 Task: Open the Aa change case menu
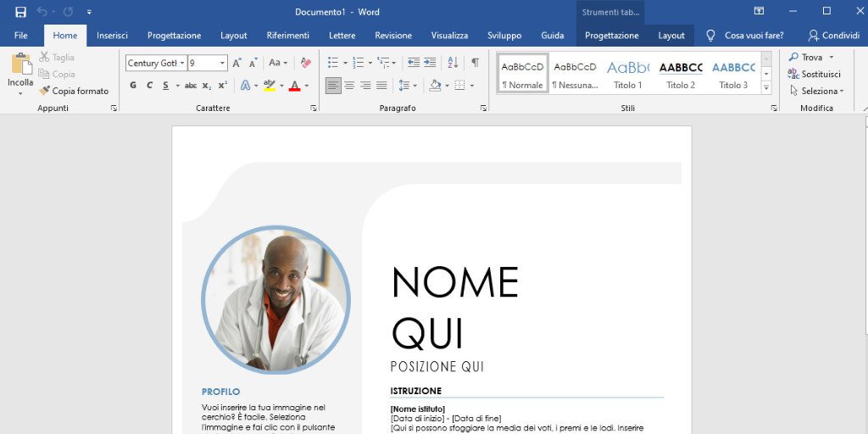(278, 63)
